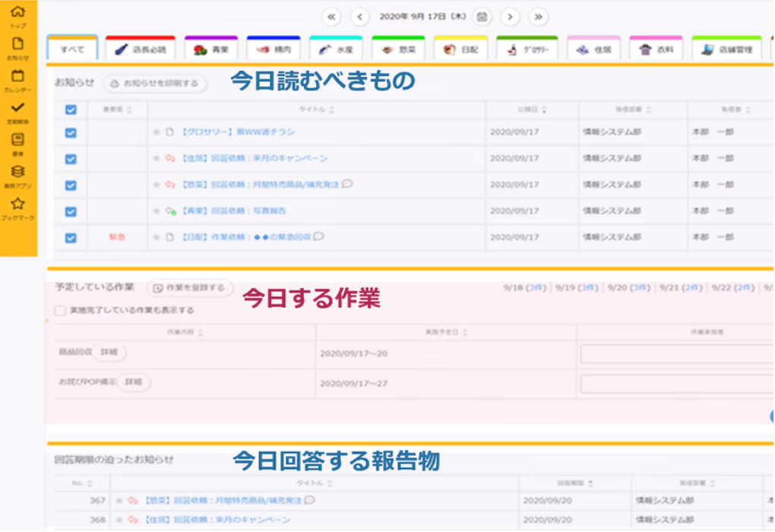Switch to the すべて tab
The height and width of the screenshot is (532, 775).
72,49
